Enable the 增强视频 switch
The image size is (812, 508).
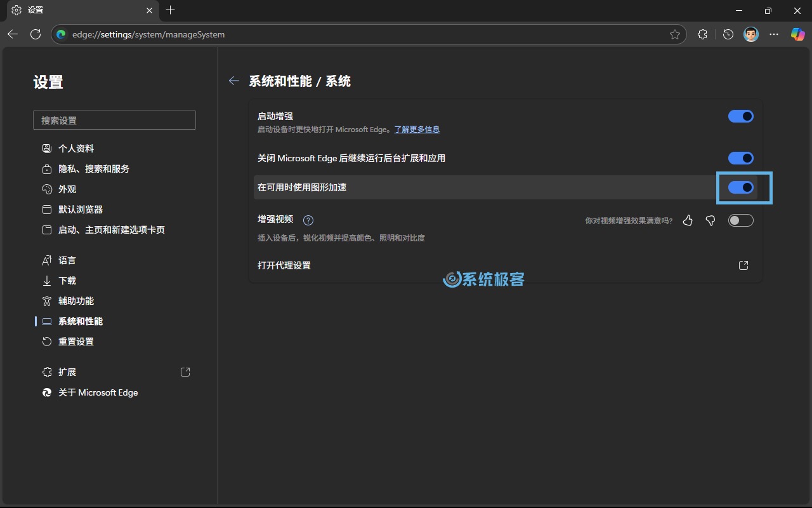click(740, 220)
